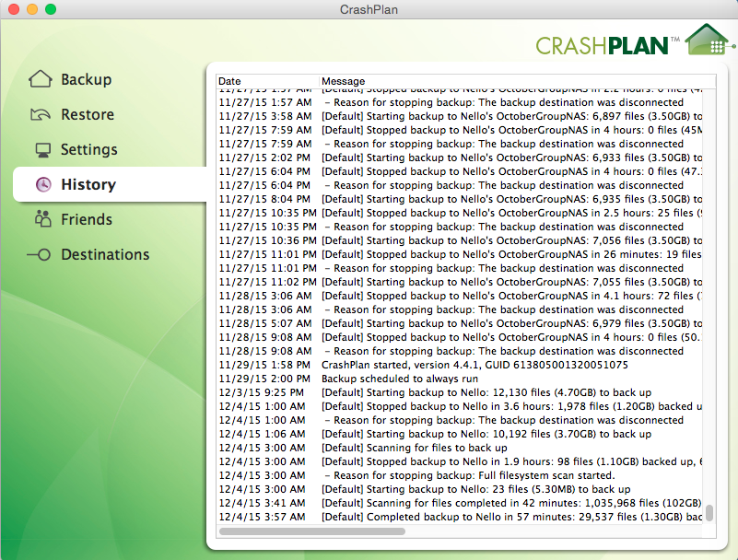Select the 11/28/15 9:08 AM reason row
This screenshot has width=738, height=560.
pyautogui.click(x=460, y=351)
